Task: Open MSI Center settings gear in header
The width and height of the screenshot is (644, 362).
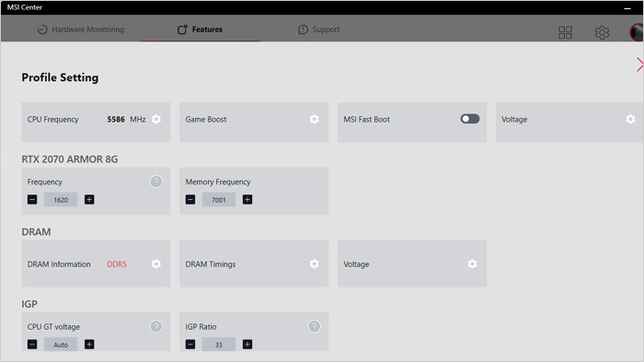Action: [602, 32]
